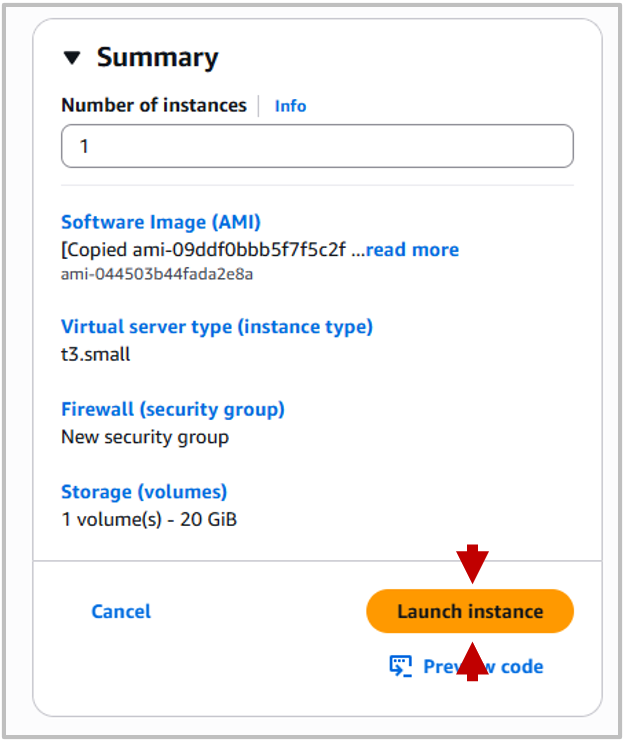Open the Software Image (AMI) link
Screen dimensions: 623x740
point(160,222)
